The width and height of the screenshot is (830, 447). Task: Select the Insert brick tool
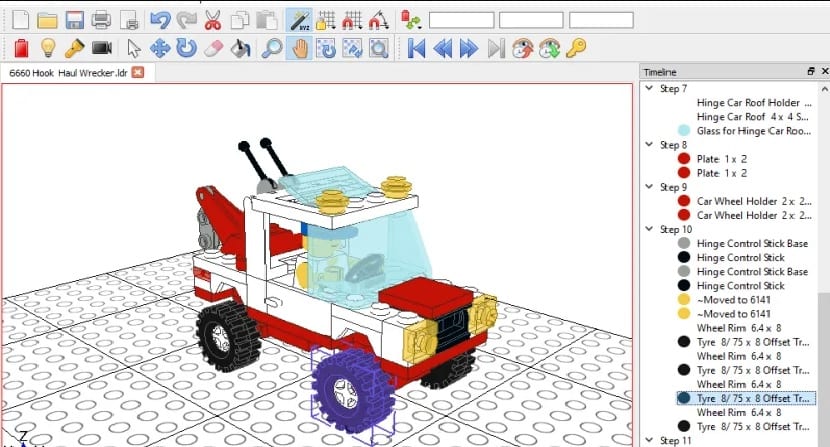click(21, 48)
